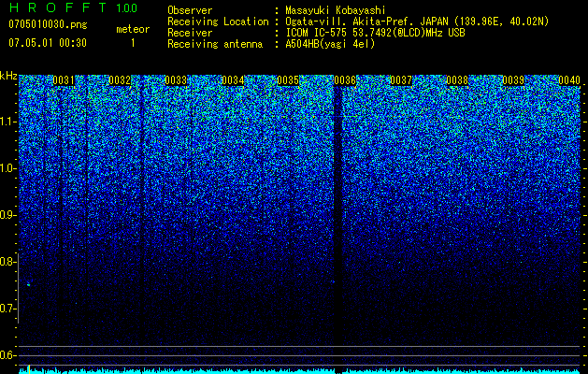Click time marker 0033
The image size is (588, 374).
[x=176, y=80]
